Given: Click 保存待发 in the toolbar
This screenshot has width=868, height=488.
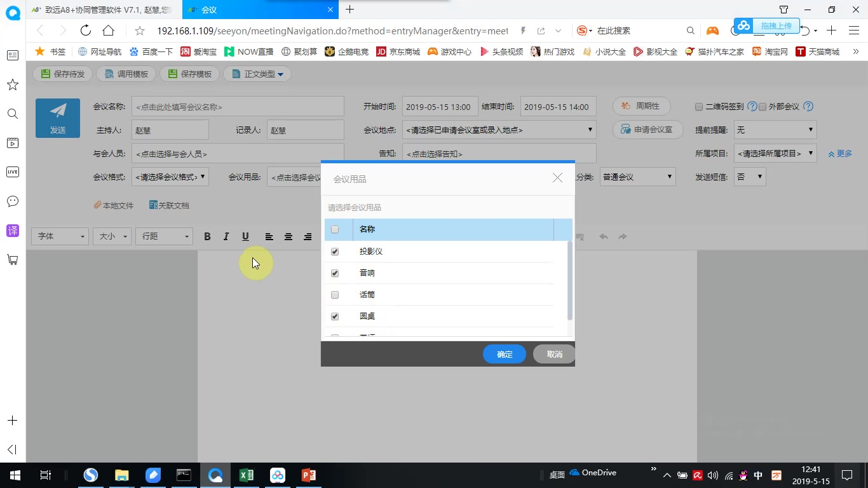Looking at the screenshot, I should [62, 74].
